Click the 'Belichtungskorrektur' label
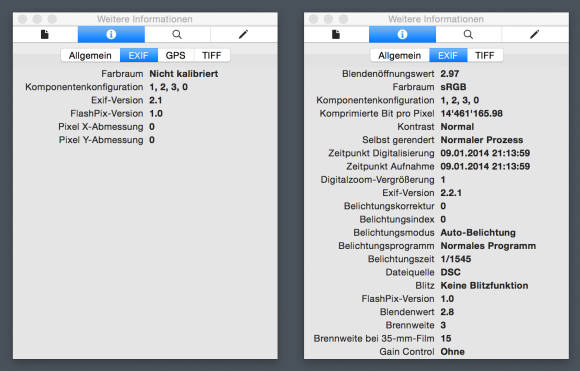The image size is (580, 371). click(x=389, y=206)
